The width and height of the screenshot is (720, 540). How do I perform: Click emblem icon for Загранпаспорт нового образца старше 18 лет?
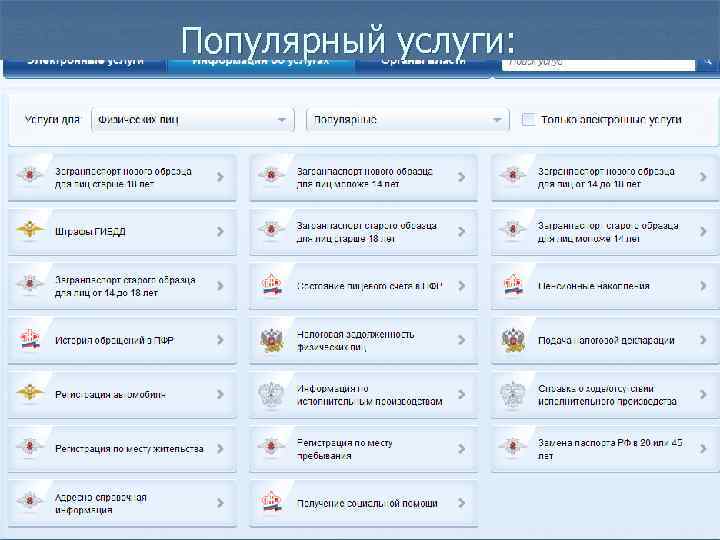click(30, 175)
